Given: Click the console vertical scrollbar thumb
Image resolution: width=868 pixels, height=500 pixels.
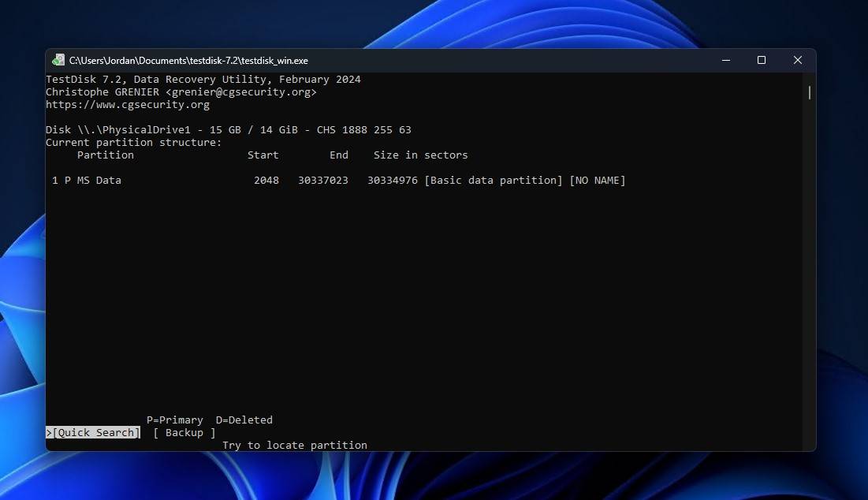Looking at the screenshot, I should tap(810, 92).
